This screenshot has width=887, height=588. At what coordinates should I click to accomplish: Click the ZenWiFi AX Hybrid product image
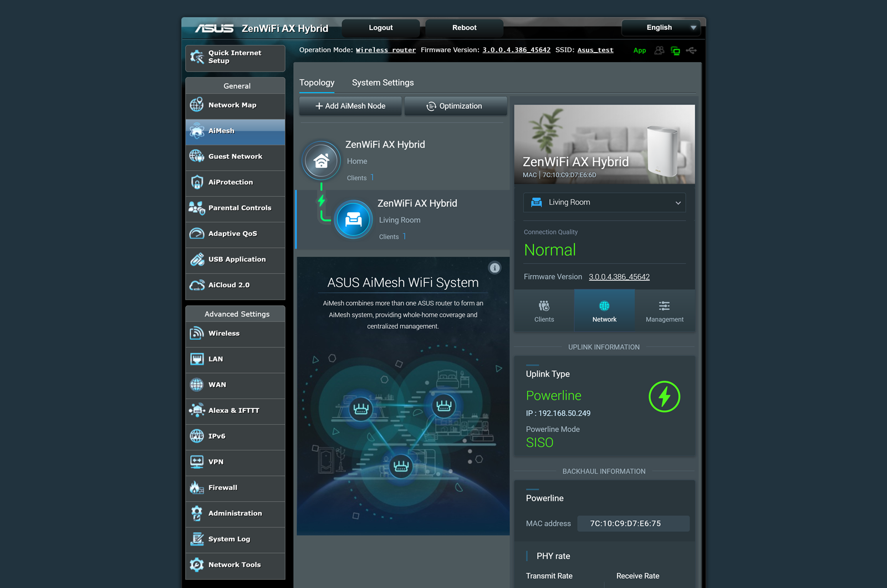604,144
